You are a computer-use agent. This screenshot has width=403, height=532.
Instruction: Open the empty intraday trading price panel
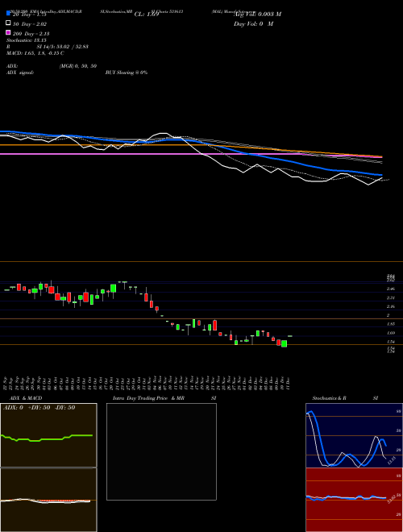click(161, 451)
